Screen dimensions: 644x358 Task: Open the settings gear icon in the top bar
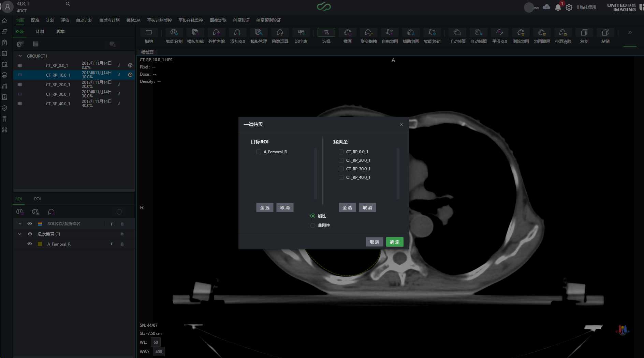[569, 7]
